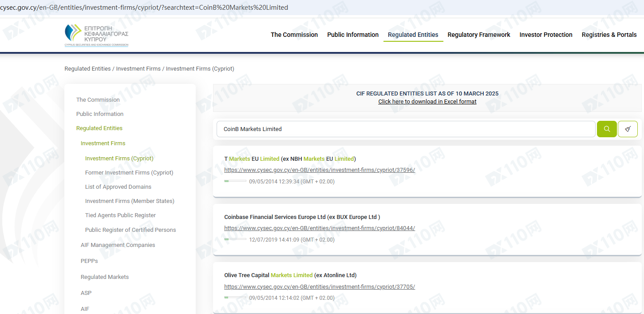Select Investment Firms sidebar item

(x=103, y=143)
